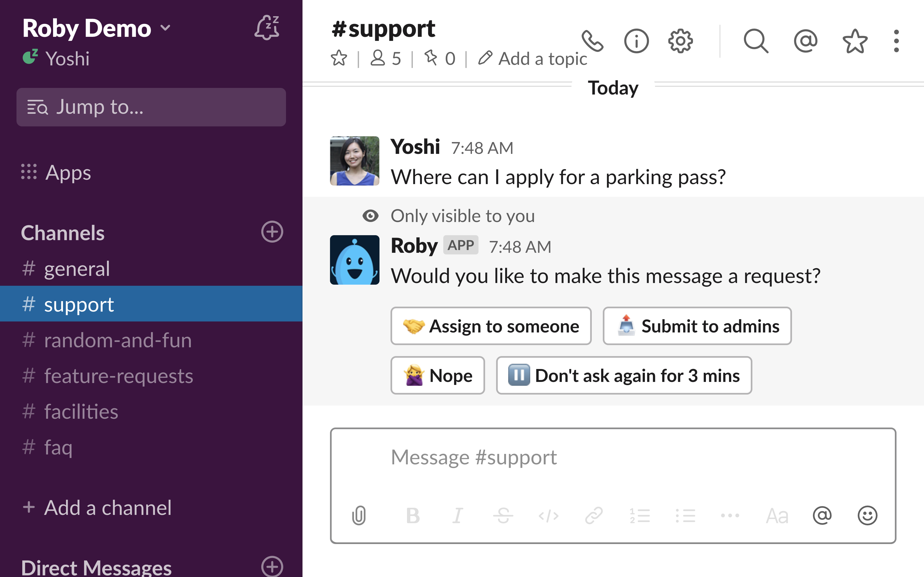This screenshot has width=924, height=577.
Task: Open channel settings gear icon
Action: pyautogui.click(x=680, y=41)
